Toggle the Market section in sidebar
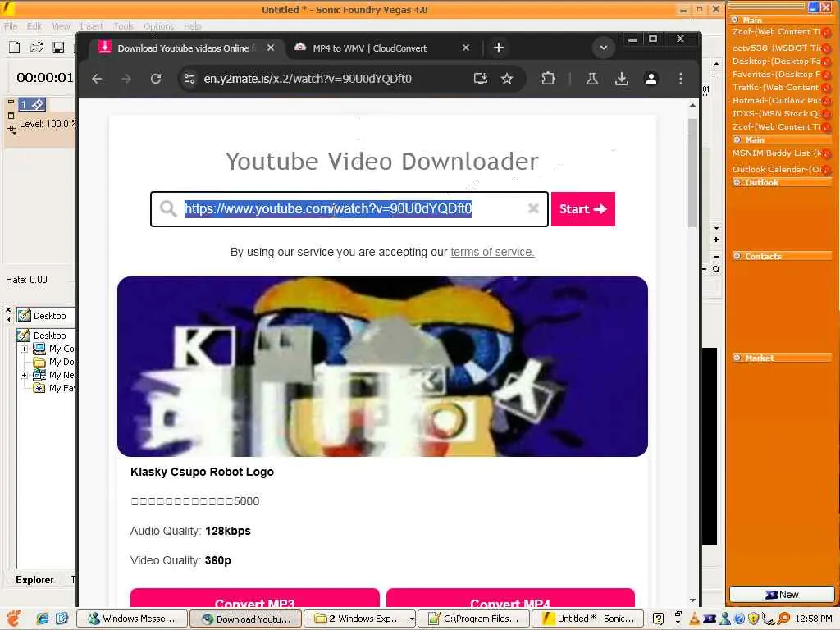 pyautogui.click(x=737, y=358)
